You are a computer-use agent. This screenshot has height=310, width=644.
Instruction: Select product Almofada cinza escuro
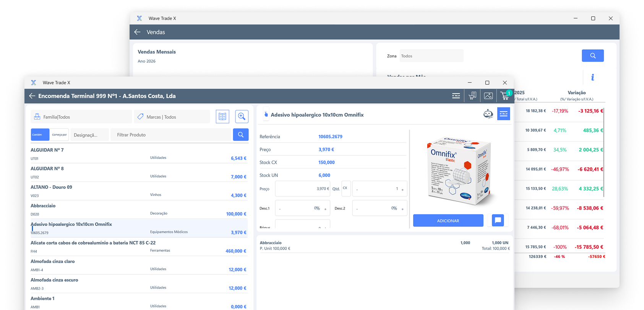pyautogui.click(x=139, y=284)
